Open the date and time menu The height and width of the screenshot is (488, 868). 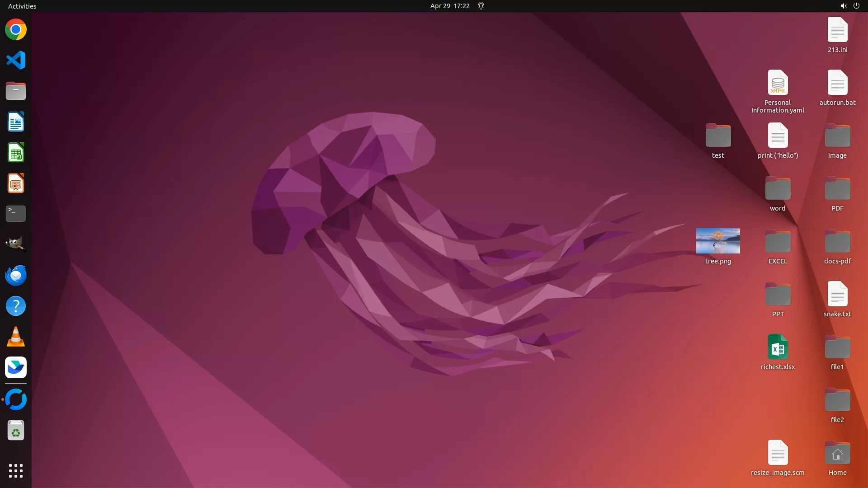[x=449, y=6]
